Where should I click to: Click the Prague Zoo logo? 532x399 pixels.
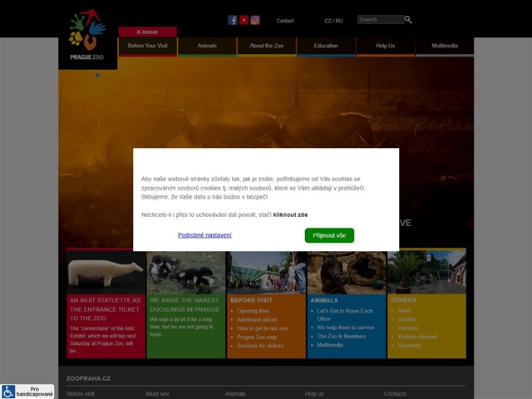tap(87, 38)
